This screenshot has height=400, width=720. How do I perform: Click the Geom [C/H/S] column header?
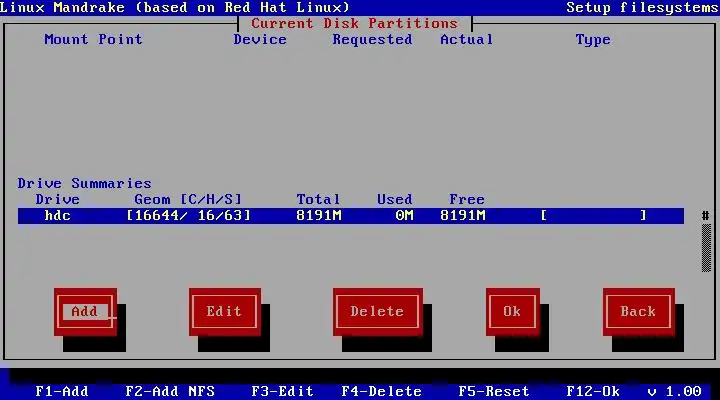click(188, 199)
